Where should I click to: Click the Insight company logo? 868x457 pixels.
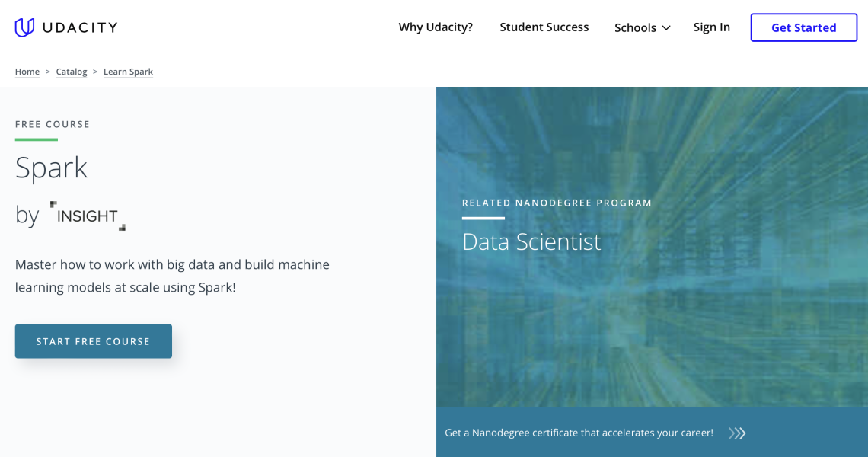(x=88, y=216)
